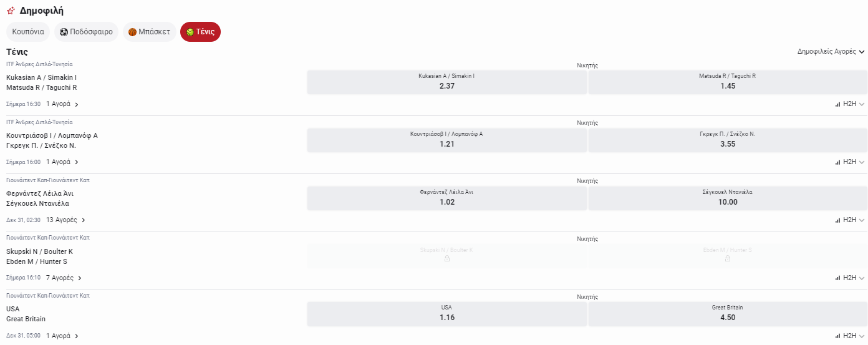Click H2H bar chart icon for Kukasian match
Screen dimensions: 868x345
point(838,104)
